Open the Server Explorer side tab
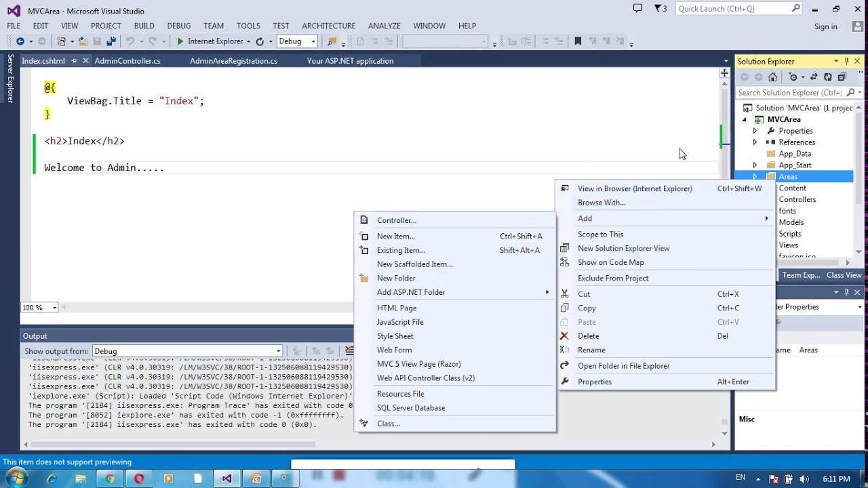This screenshot has width=868, height=488. pos(10,79)
